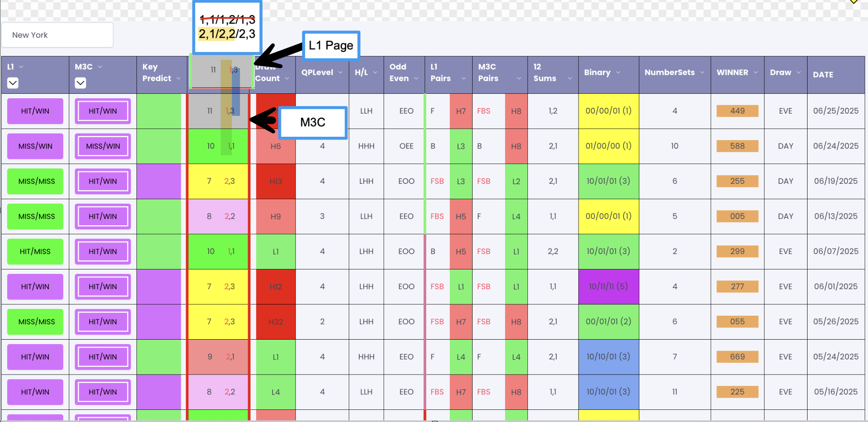Click the binary cell 00/01/01 (2)

tap(609, 322)
